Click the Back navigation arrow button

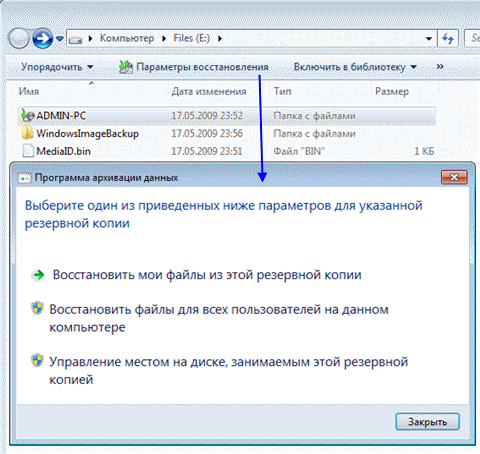pyautogui.click(x=19, y=39)
